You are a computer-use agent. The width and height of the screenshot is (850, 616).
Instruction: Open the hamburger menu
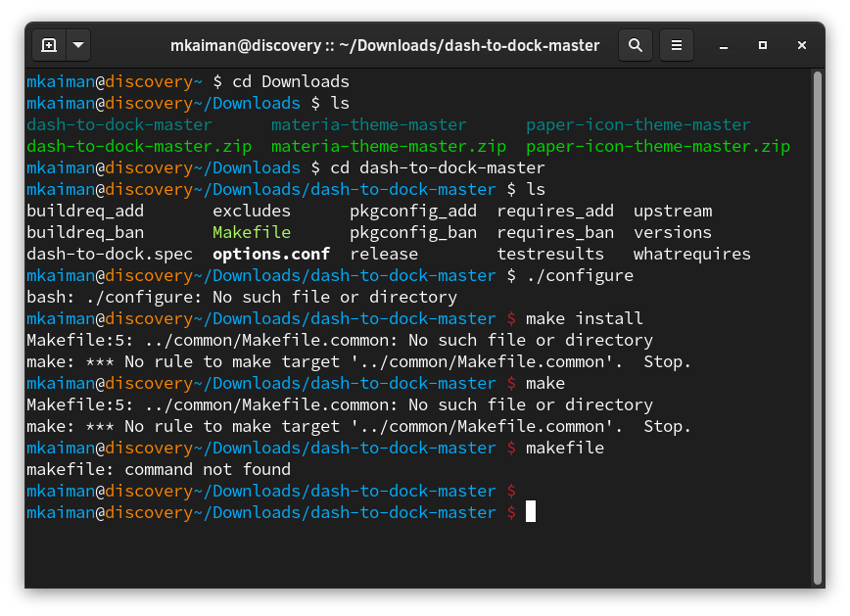point(677,45)
